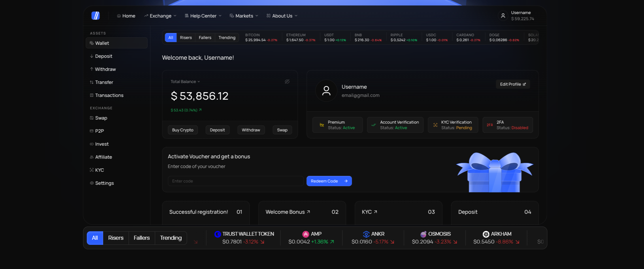Click the Arkham coin icon

coord(486,234)
